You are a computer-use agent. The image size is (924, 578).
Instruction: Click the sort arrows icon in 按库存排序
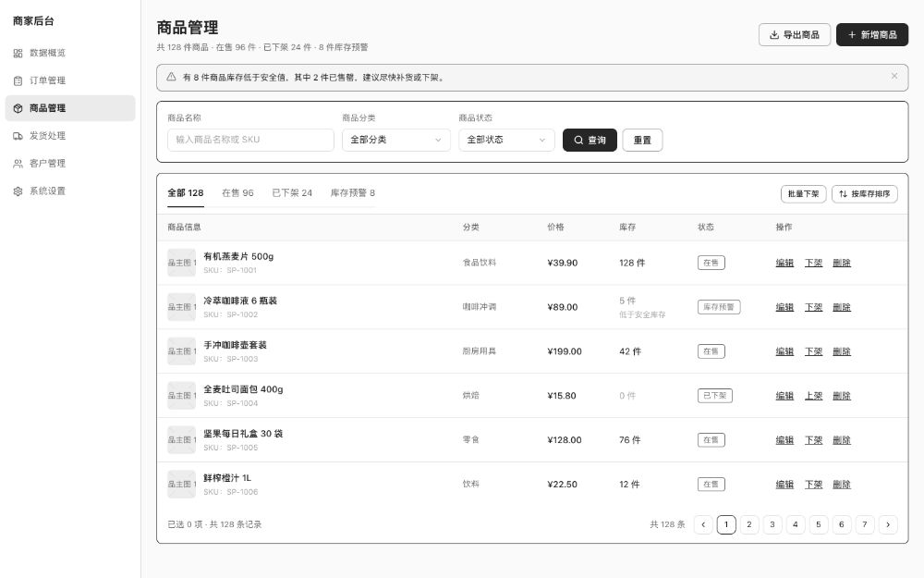(844, 194)
